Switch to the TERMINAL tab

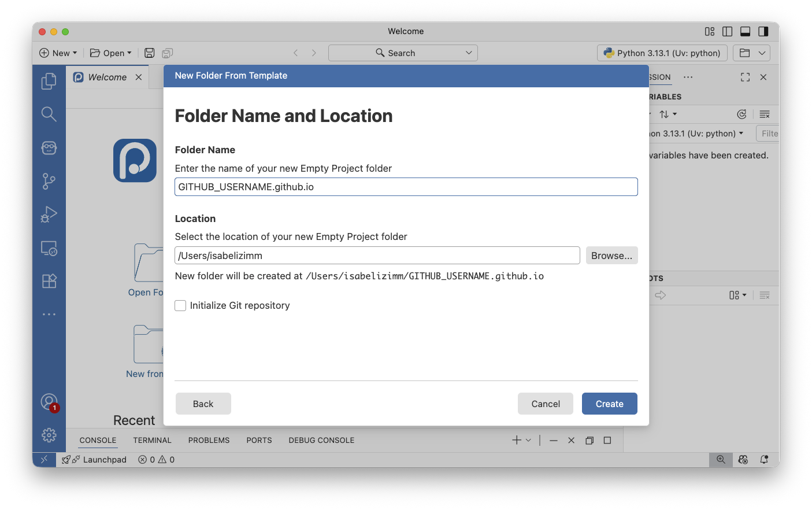point(152,440)
